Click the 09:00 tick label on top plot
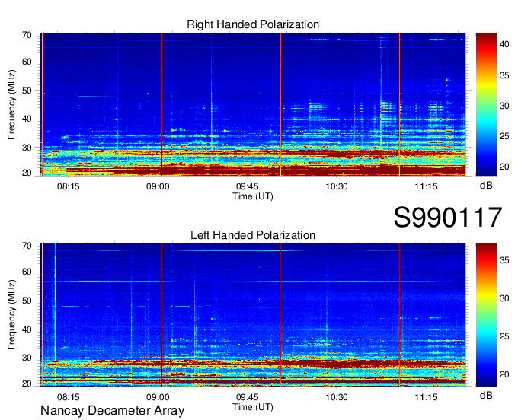Image resolution: width=518 pixels, height=420 pixels. coord(158,186)
